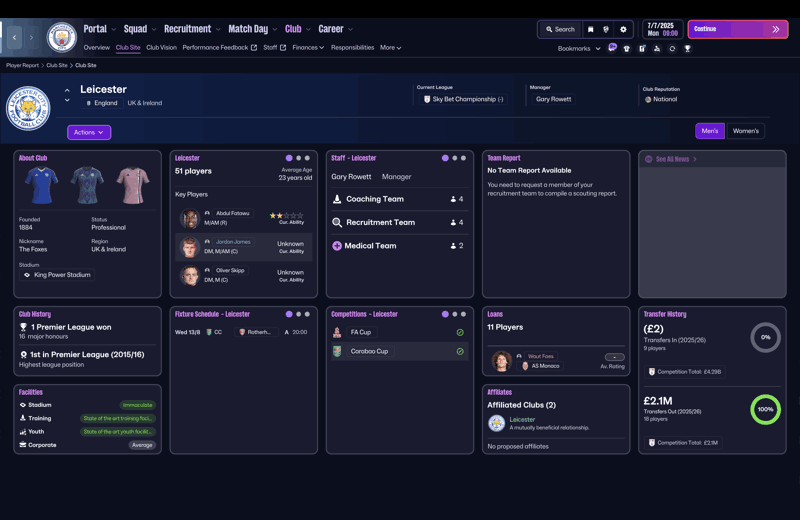800x520 pixels.
Task: Open the Responsibilities tab
Action: tap(352, 47)
